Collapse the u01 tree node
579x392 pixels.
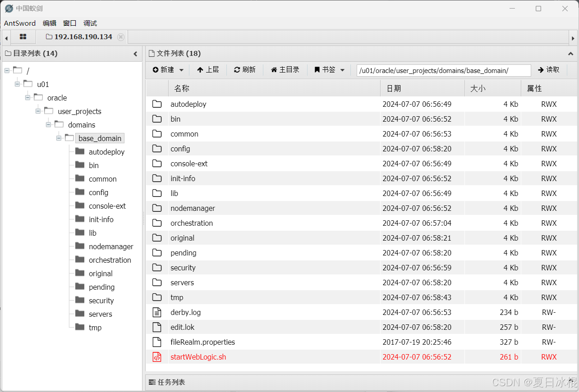tap(17, 84)
